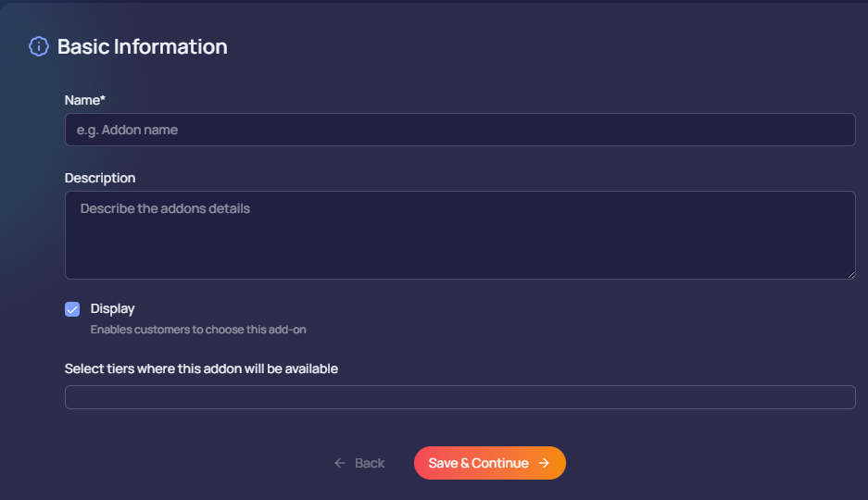Go back with the Back button
The image size is (868, 500).
[359, 463]
